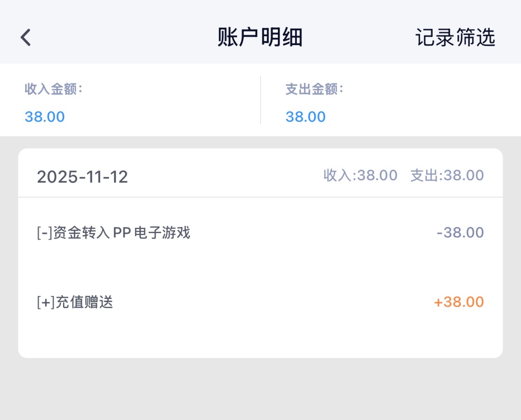Click the divider between income and expense totals
Image resolution: width=521 pixels, height=420 pixels.
(x=260, y=100)
